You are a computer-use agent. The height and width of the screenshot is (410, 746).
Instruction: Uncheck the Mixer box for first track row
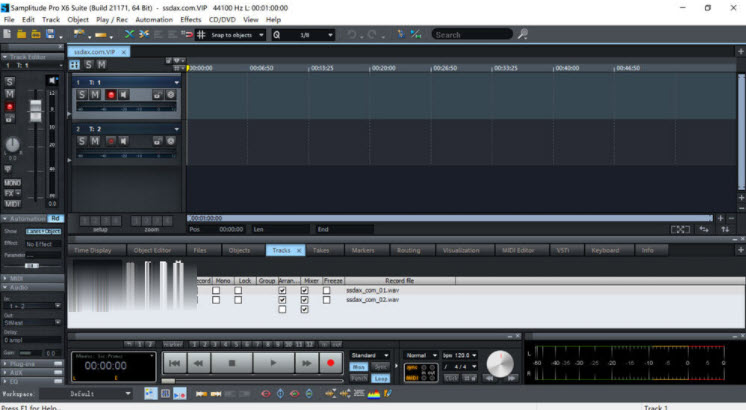(x=304, y=290)
